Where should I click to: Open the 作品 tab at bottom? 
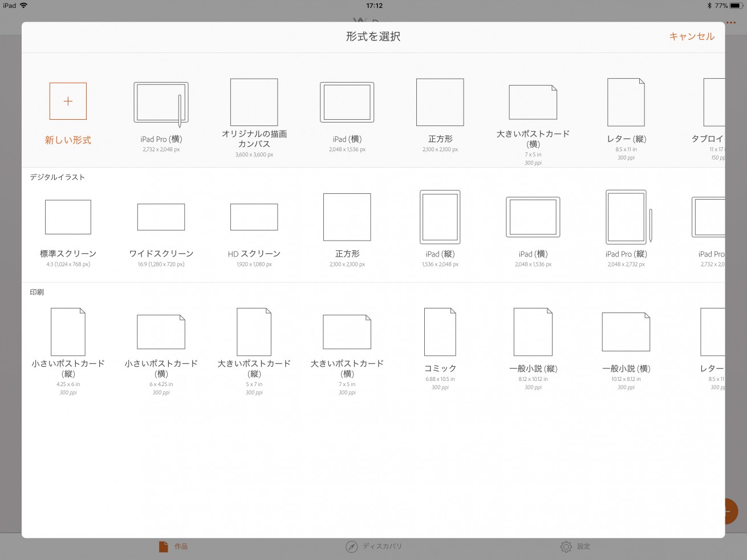click(173, 546)
